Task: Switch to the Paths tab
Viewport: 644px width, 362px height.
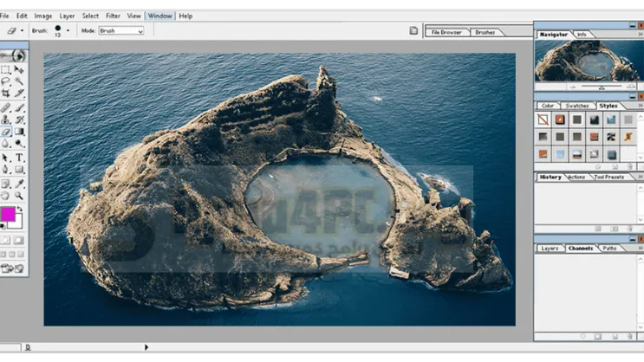Action: click(x=610, y=249)
